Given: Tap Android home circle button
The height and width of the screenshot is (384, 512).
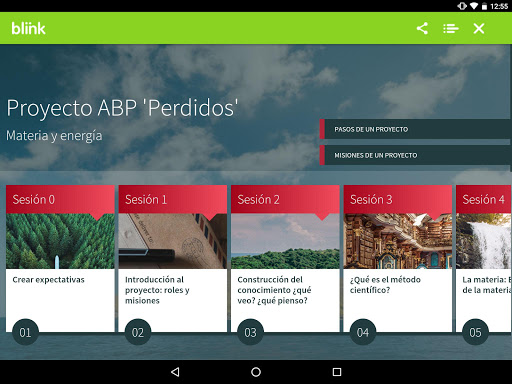Looking at the screenshot, I should pyautogui.click(x=256, y=372).
